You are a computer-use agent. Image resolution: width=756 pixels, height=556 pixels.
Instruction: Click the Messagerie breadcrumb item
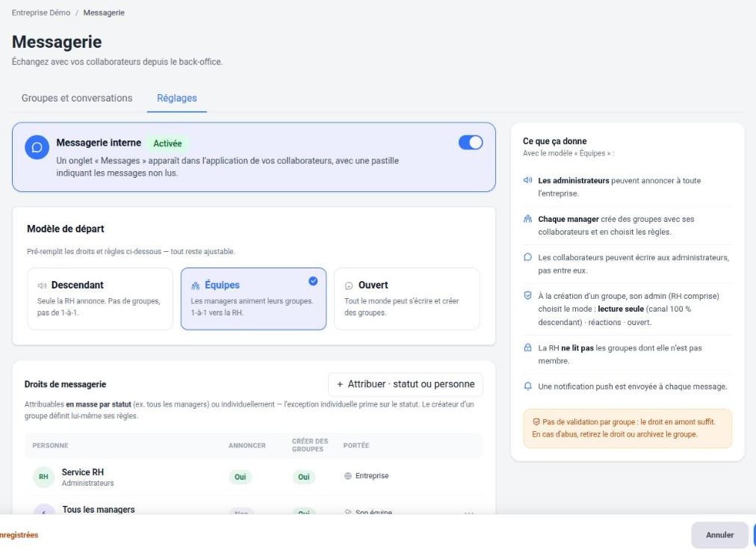tap(104, 13)
